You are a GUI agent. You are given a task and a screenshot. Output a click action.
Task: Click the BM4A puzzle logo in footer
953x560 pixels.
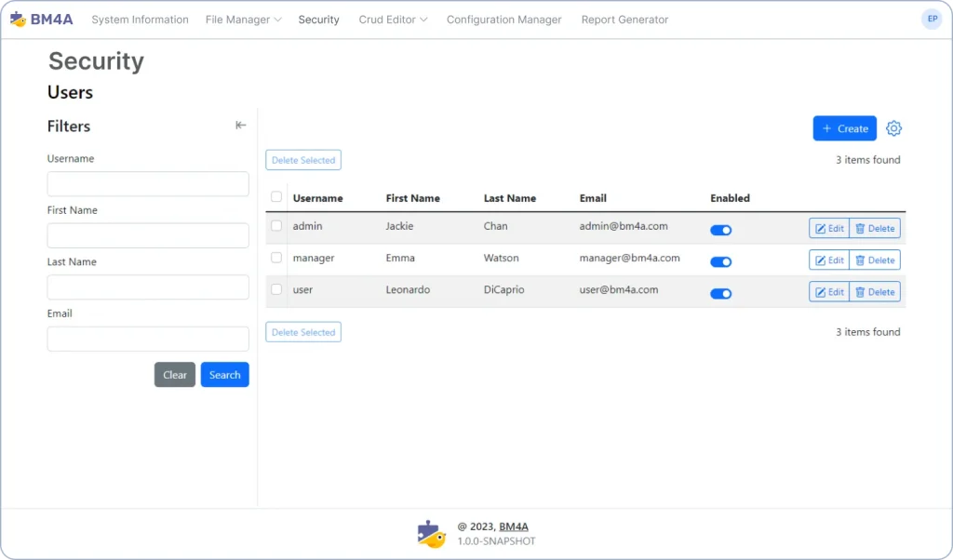click(x=432, y=534)
